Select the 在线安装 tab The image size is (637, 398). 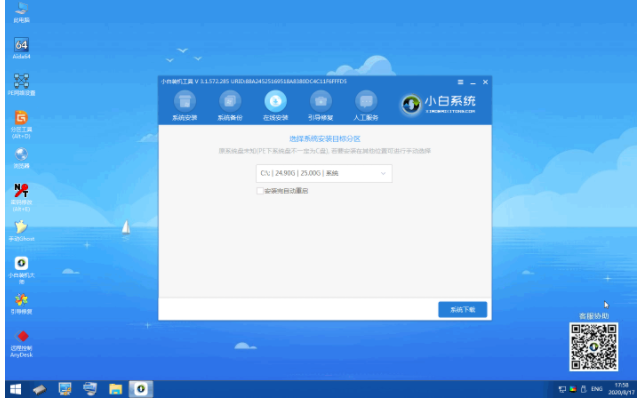pyautogui.click(x=275, y=106)
